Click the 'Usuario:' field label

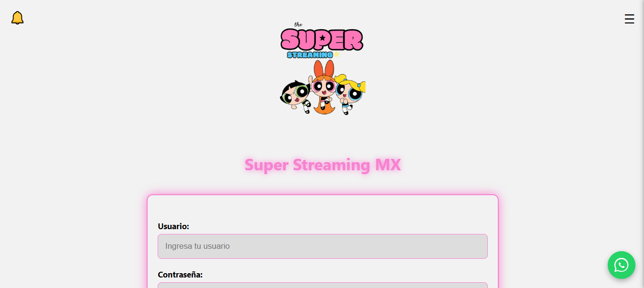[173, 226]
